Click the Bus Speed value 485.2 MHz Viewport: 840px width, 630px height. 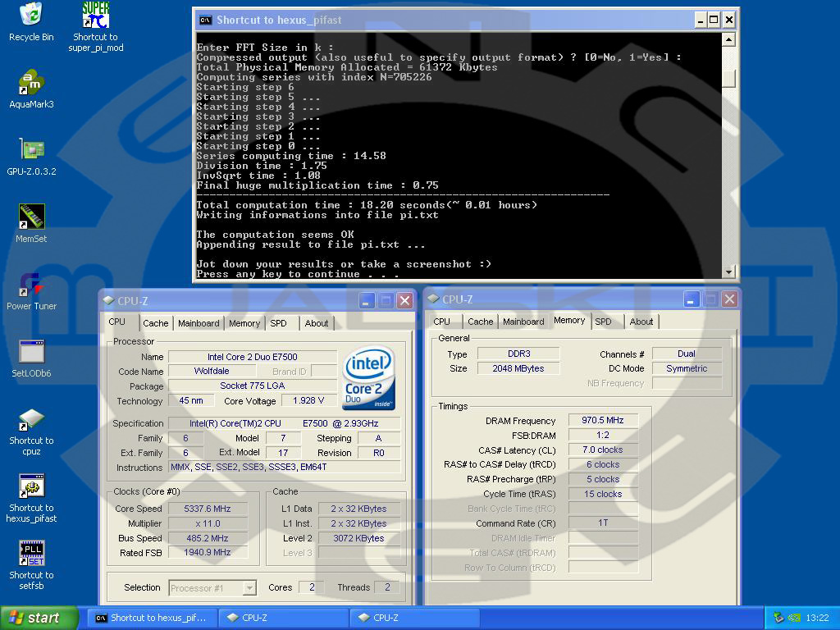point(208,538)
